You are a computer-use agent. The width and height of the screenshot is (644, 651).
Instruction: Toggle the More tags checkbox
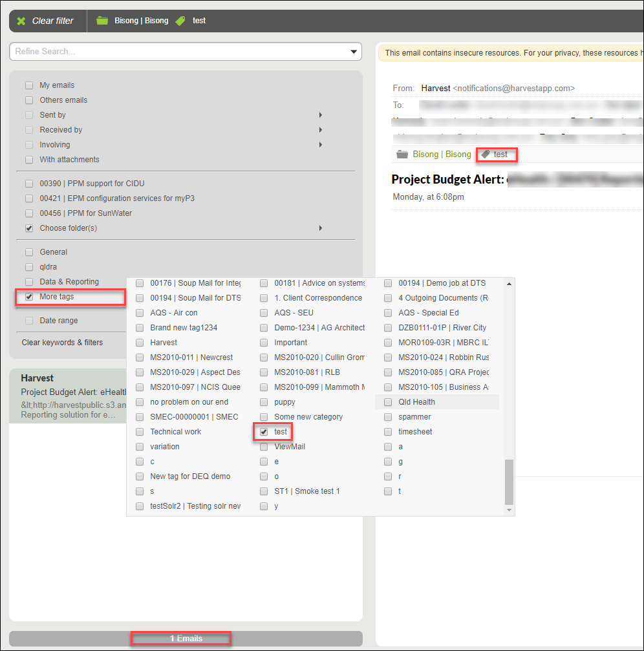pos(29,297)
